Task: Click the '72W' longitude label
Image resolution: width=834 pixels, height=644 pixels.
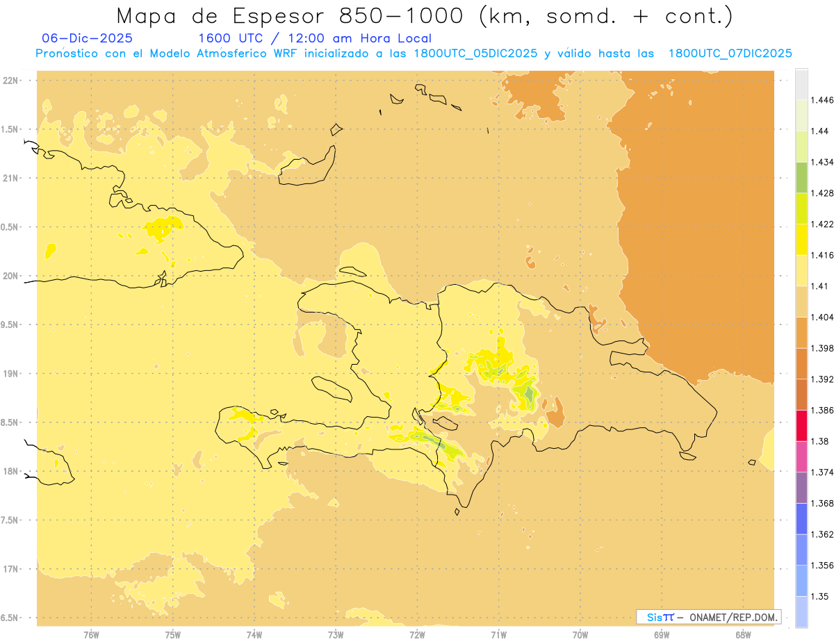Action: (417, 634)
